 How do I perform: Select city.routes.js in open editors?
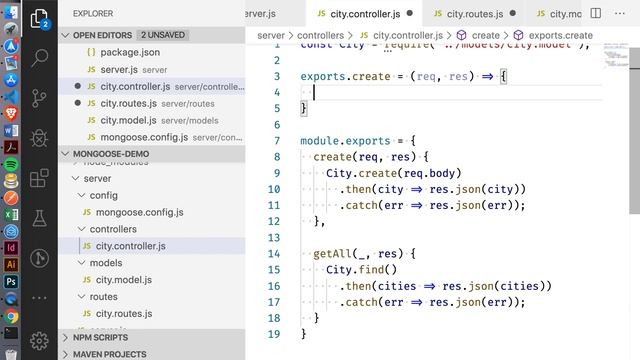(152, 104)
